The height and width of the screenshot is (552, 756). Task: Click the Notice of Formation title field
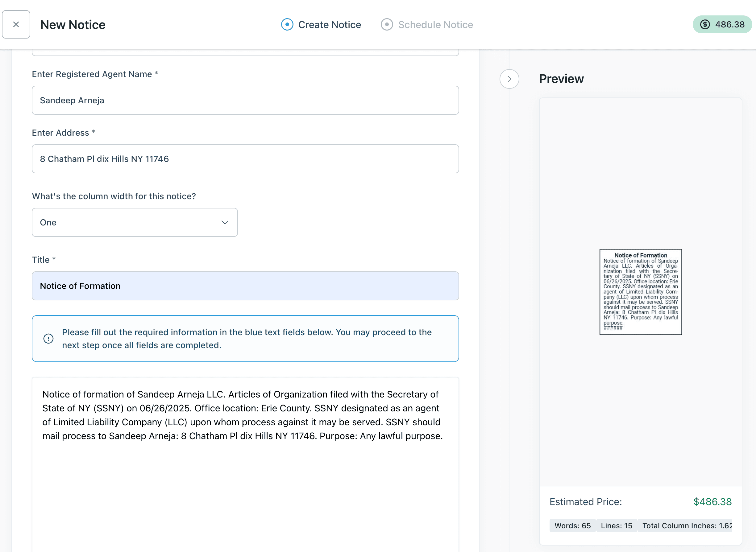(x=245, y=286)
